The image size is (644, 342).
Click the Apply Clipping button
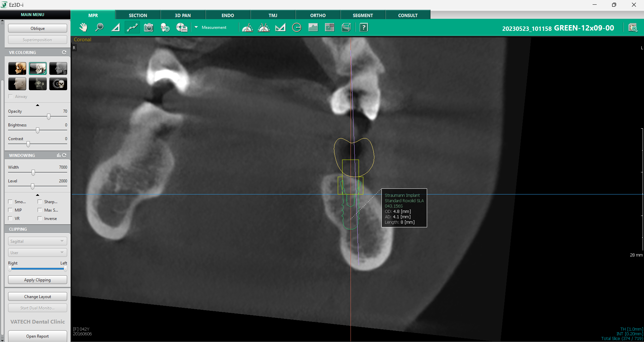point(37,280)
